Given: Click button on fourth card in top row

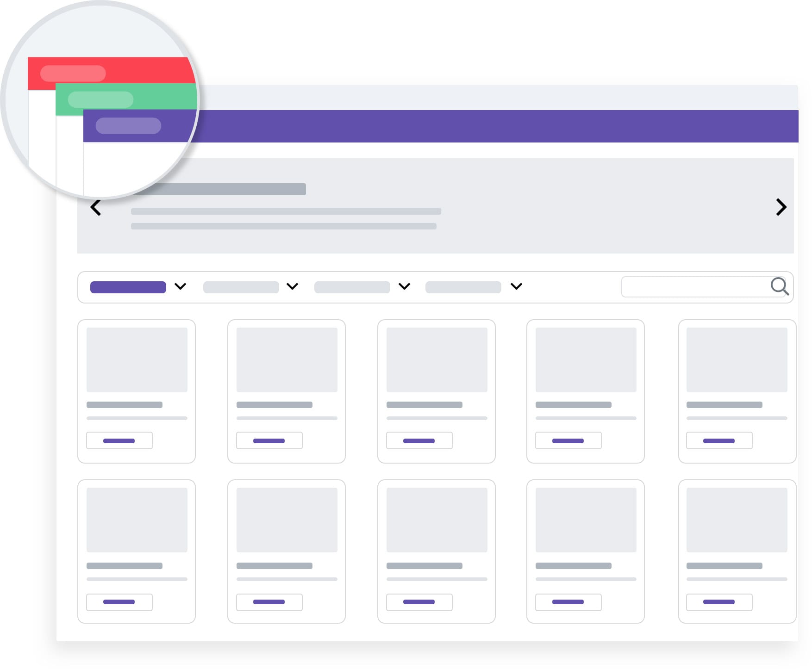Looking at the screenshot, I should click(x=568, y=440).
